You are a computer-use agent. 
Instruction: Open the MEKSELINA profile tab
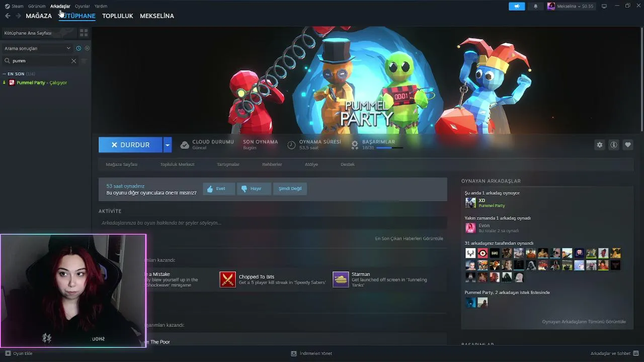click(x=157, y=16)
